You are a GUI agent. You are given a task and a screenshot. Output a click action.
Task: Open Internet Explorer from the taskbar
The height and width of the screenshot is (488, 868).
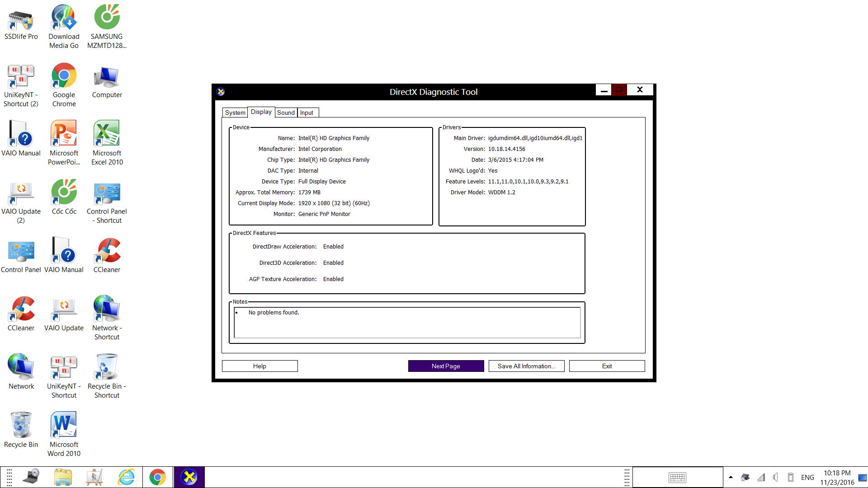pos(126,477)
